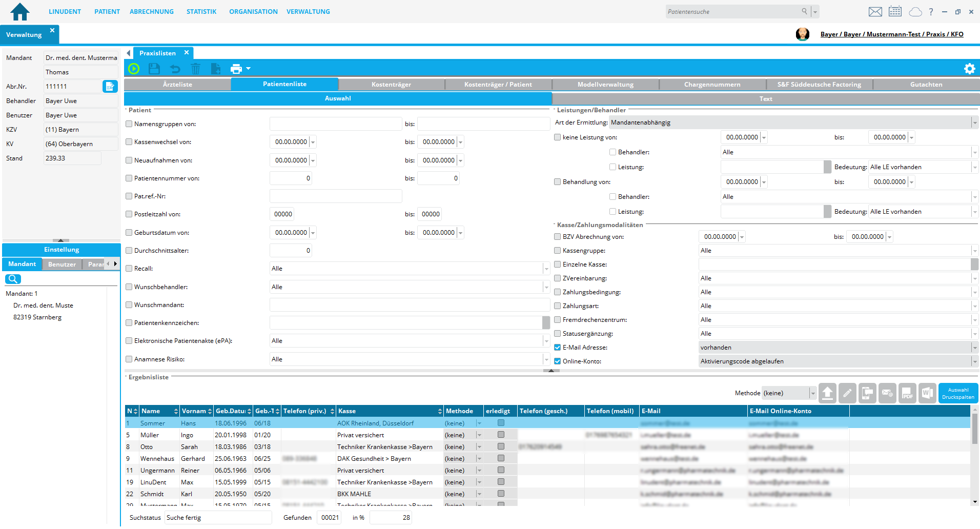Click the magnifier search icon under Mandant tab
This screenshot has height=529, width=980.
[13, 279]
